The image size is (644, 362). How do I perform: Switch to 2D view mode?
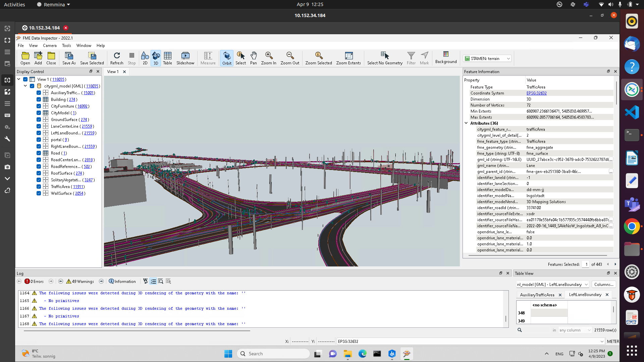(x=145, y=58)
